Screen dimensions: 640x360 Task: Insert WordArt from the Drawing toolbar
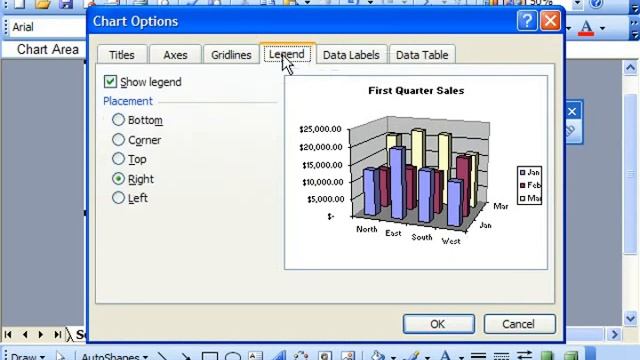pyautogui.click(x=279, y=356)
